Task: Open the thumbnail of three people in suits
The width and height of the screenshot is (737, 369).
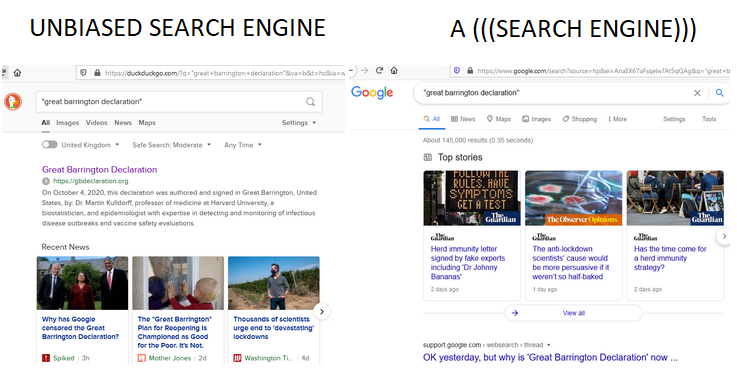Action: pyautogui.click(x=82, y=283)
